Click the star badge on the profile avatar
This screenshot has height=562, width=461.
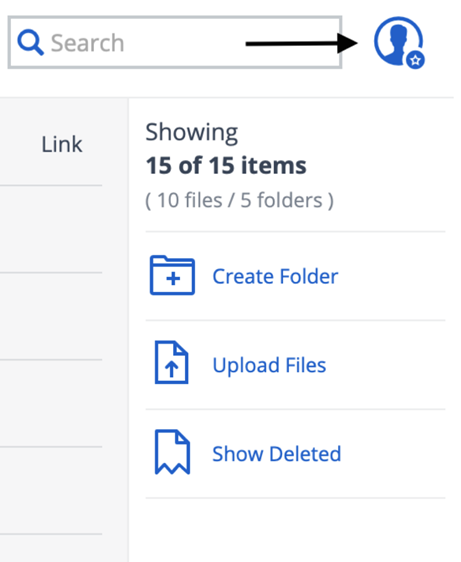point(415,60)
